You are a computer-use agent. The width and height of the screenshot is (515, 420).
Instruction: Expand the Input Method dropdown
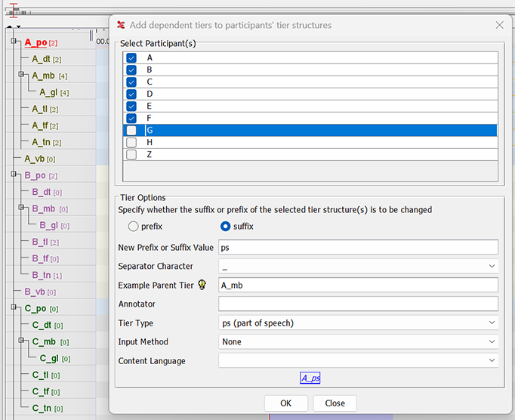point(358,342)
